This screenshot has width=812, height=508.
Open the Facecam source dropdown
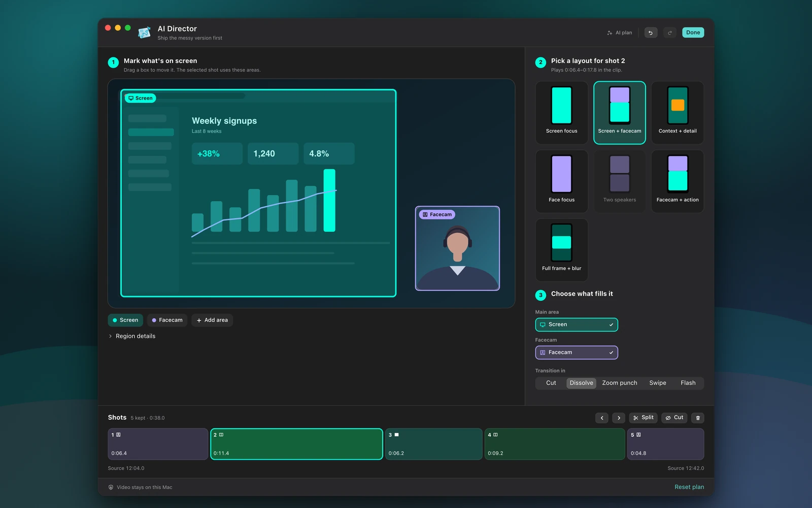(577, 353)
